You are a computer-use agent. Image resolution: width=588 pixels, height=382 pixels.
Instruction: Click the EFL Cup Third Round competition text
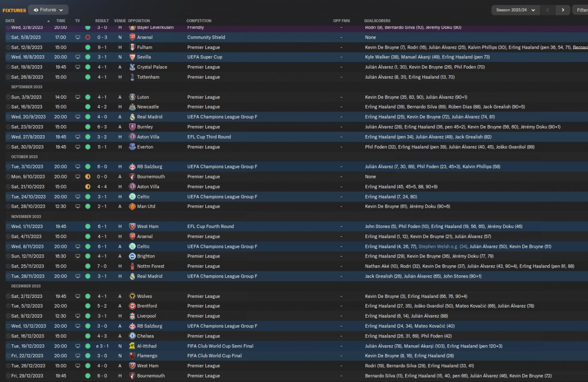[x=209, y=137]
